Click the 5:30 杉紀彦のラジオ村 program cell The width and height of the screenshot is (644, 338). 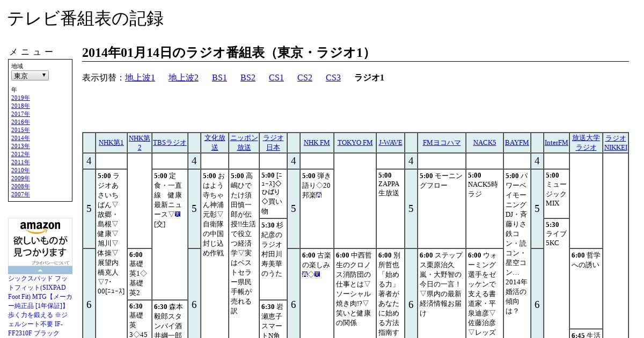[x=273, y=259]
